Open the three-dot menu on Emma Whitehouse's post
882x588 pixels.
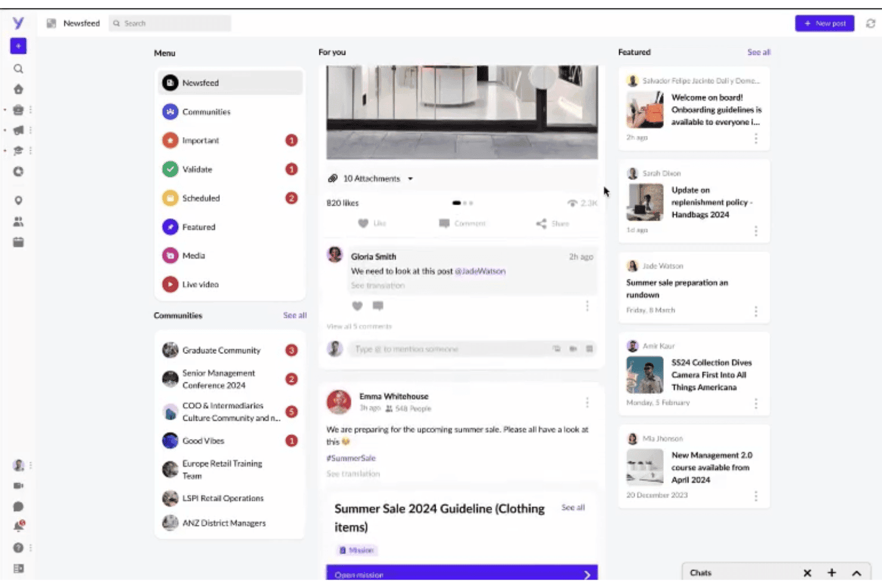pyautogui.click(x=587, y=403)
